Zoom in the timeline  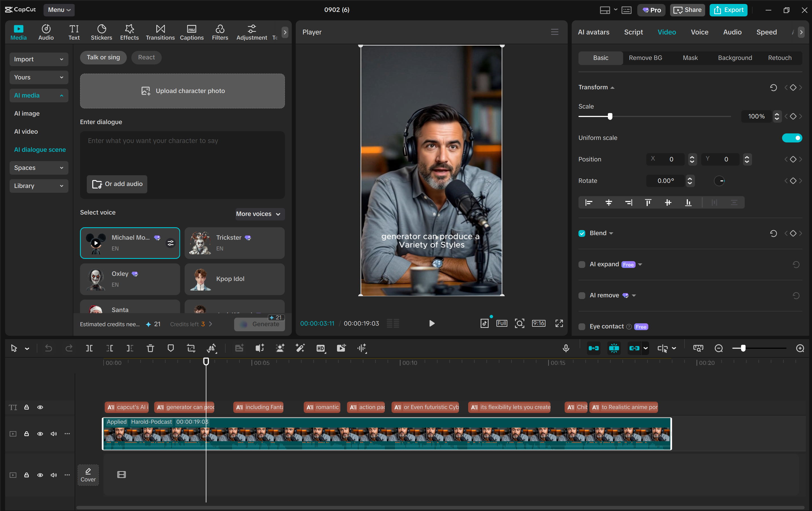[800, 348]
